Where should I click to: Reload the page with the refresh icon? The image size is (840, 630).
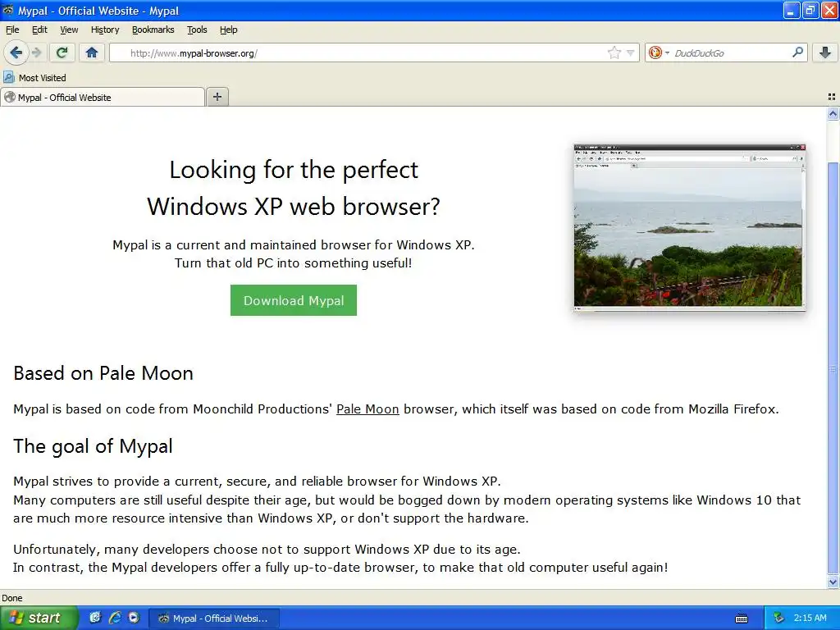pos(62,52)
